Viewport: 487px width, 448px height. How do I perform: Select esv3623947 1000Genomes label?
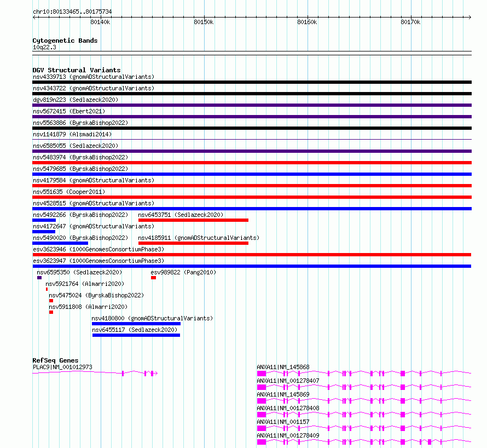pyautogui.click(x=98, y=261)
